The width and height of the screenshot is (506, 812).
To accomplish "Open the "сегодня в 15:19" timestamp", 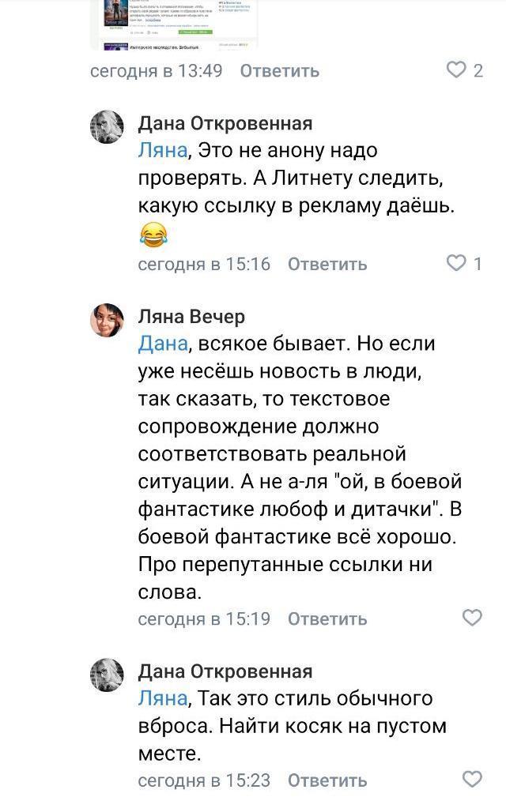I will [x=204, y=619].
